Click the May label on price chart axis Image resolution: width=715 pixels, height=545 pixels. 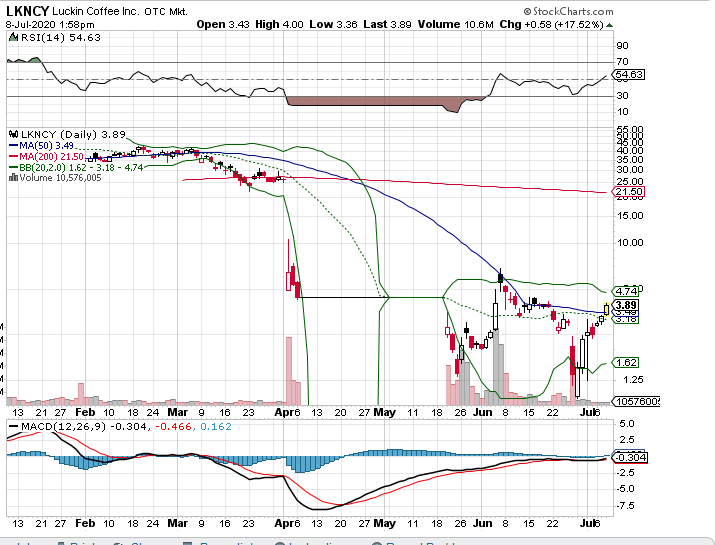tap(384, 412)
